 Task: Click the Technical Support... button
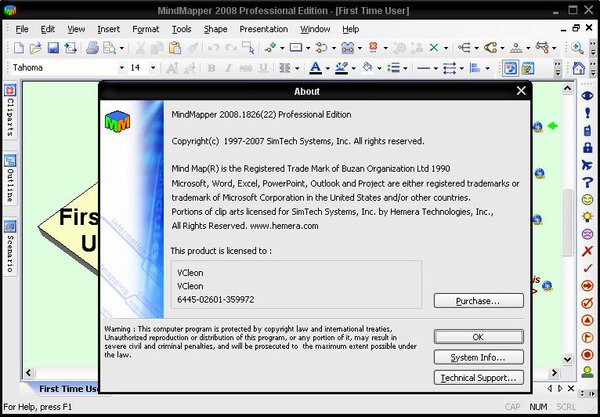(478, 378)
